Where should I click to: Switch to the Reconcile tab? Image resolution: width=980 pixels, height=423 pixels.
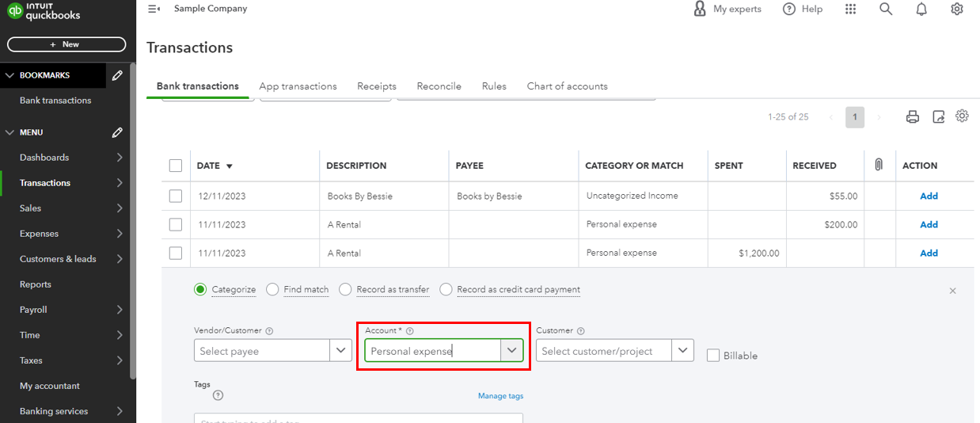[439, 86]
